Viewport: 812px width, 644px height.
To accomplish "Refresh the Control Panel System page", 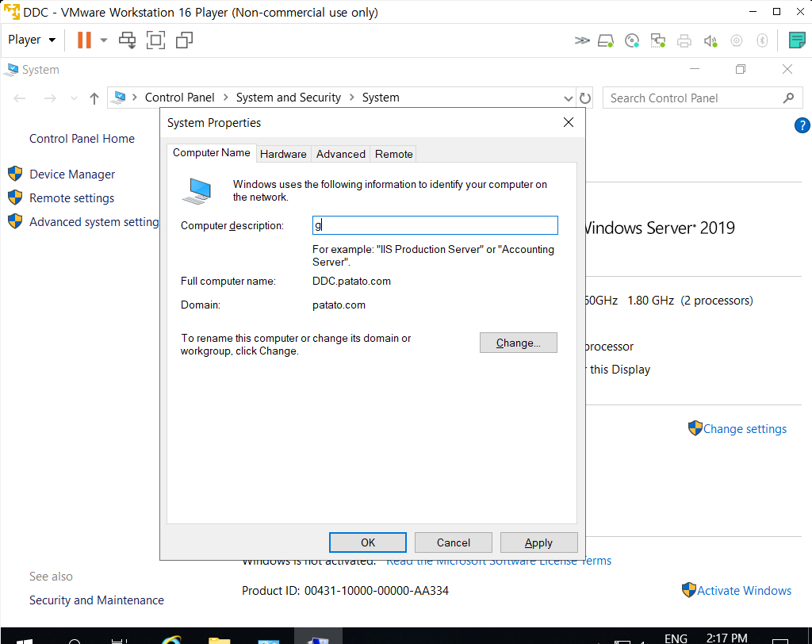I will [x=585, y=98].
